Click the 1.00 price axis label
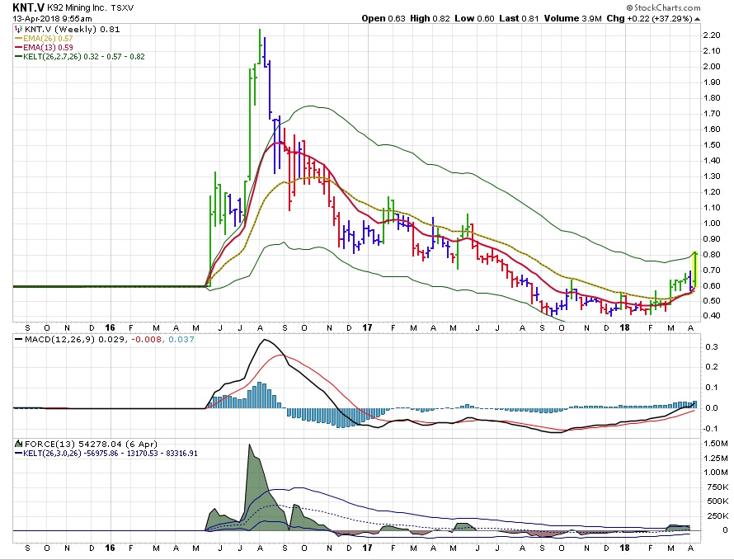734x560 pixels. click(712, 223)
